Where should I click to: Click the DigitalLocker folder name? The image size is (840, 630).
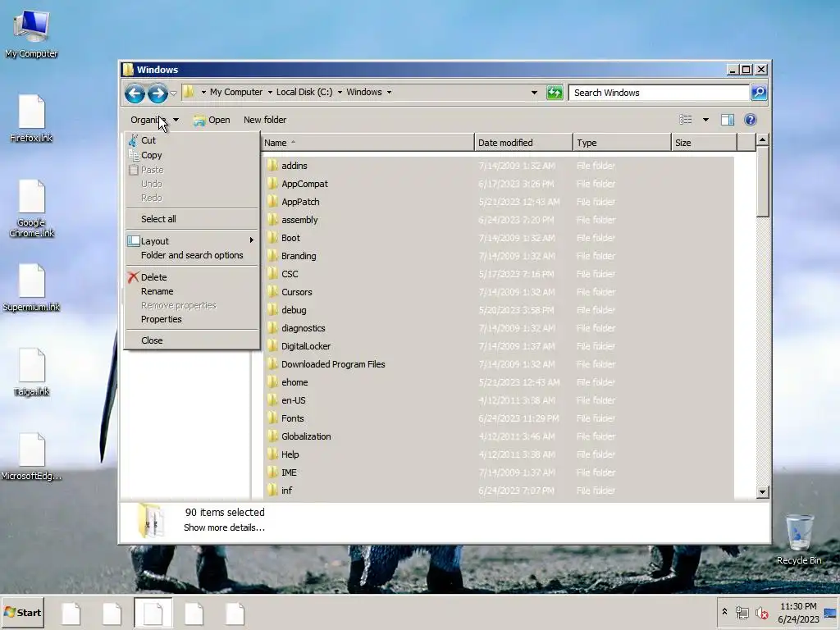pos(306,347)
